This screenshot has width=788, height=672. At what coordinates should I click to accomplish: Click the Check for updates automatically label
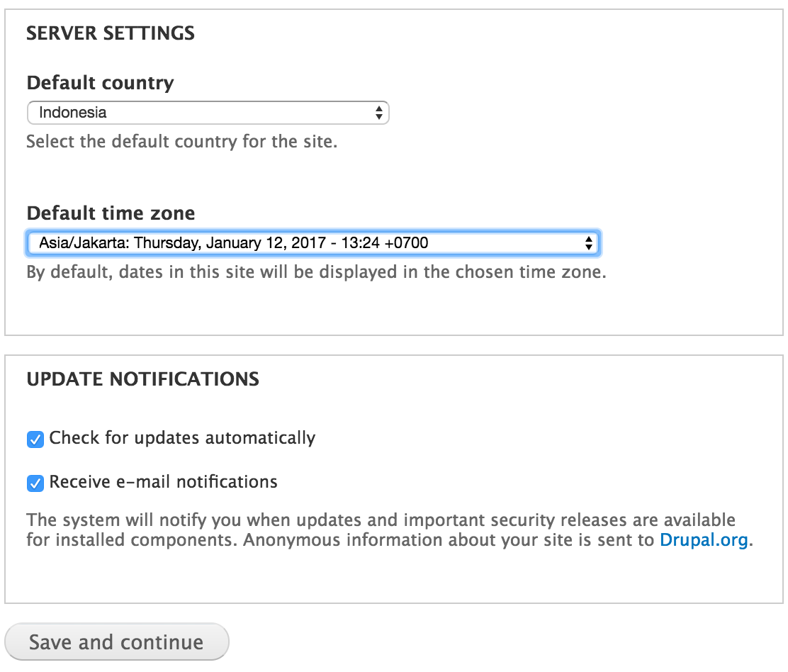click(181, 438)
